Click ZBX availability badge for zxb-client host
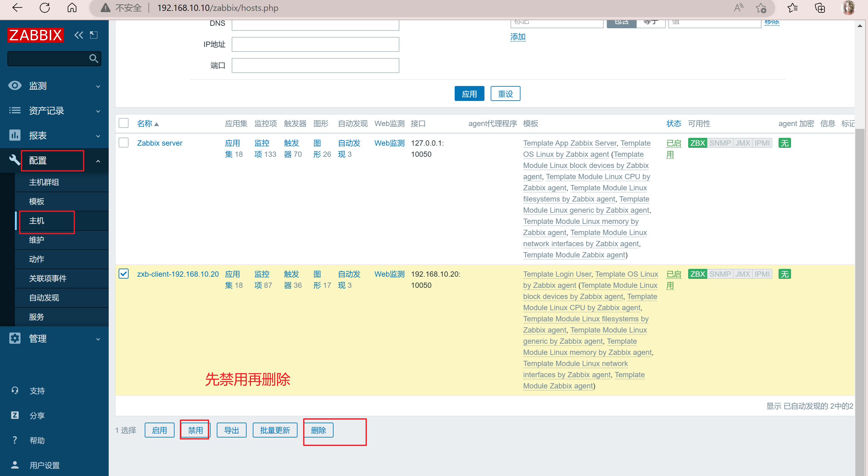 coord(698,274)
